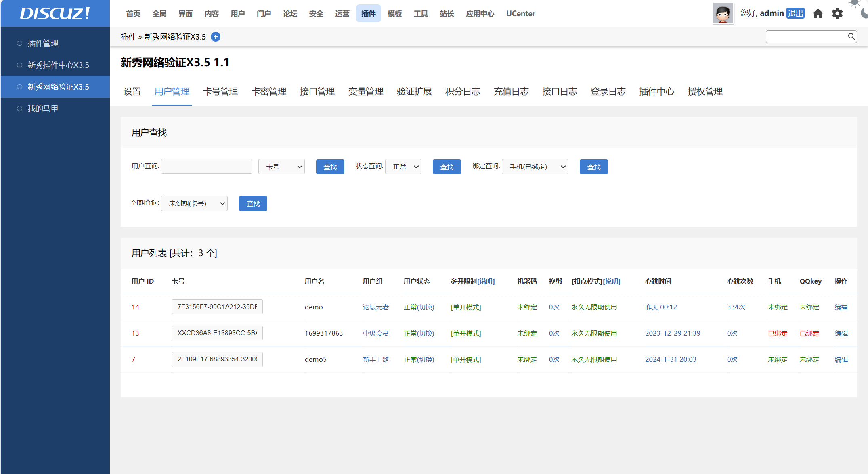This screenshot has height=474, width=868.
Task: Click red 已绑定 under 手机 column
Action: coord(778,333)
